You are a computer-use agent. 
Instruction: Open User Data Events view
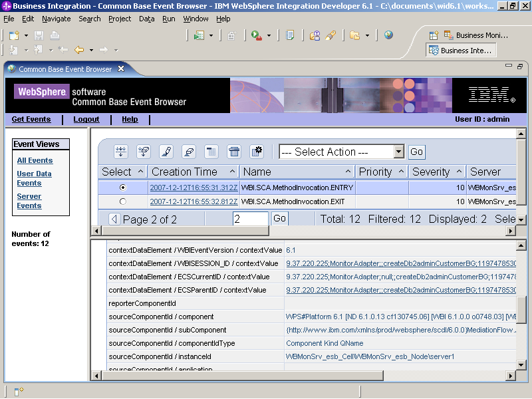point(35,178)
